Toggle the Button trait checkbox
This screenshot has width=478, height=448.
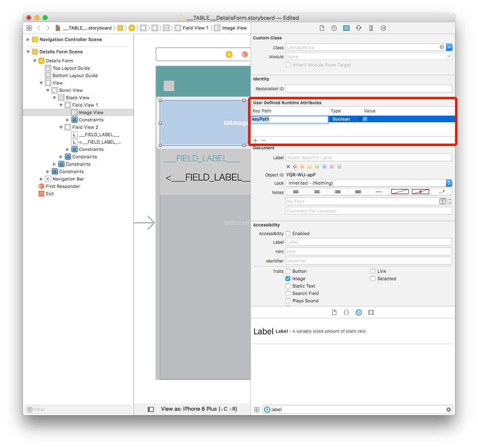tap(288, 271)
